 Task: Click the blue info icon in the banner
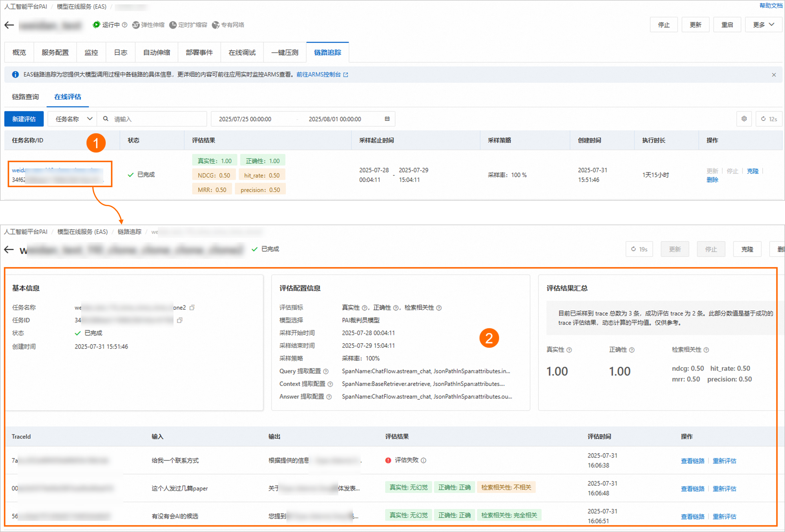pyautogui.click(x=15, y=75)
